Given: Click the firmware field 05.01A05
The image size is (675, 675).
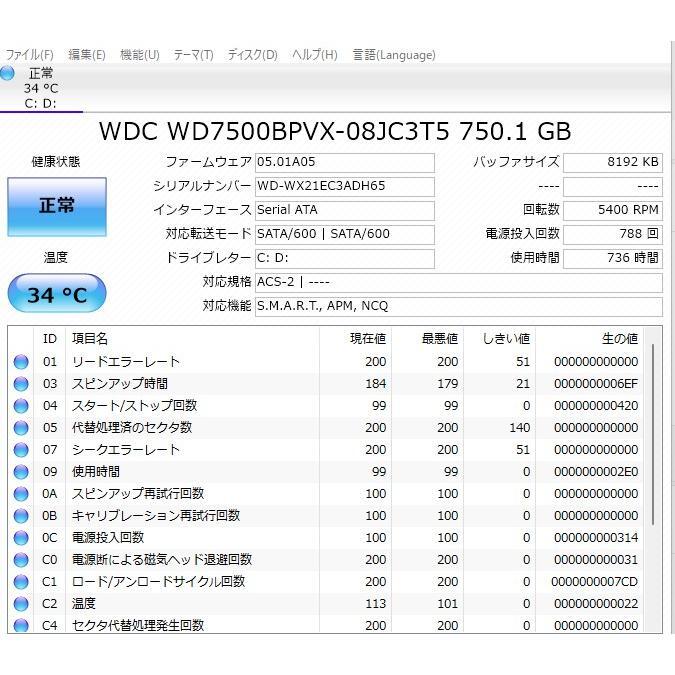Looking at the screenshot, I should click(345, 162).
